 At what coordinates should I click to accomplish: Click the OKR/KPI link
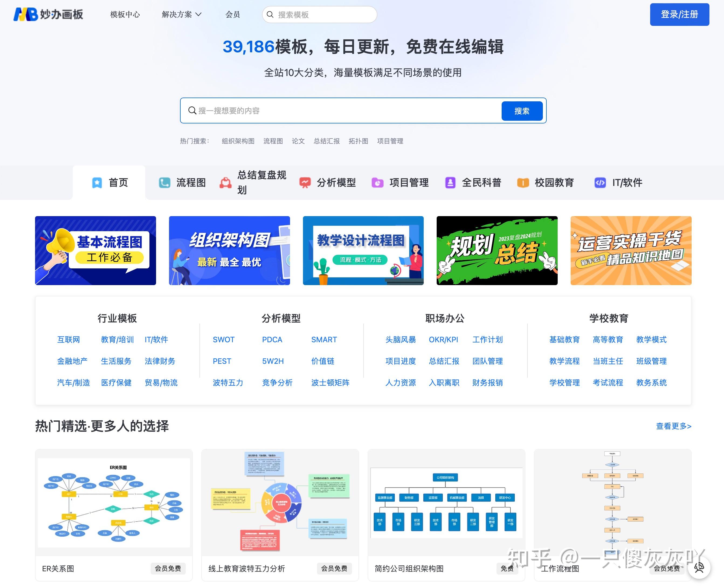pyautogui.click(x=443, y=339)
